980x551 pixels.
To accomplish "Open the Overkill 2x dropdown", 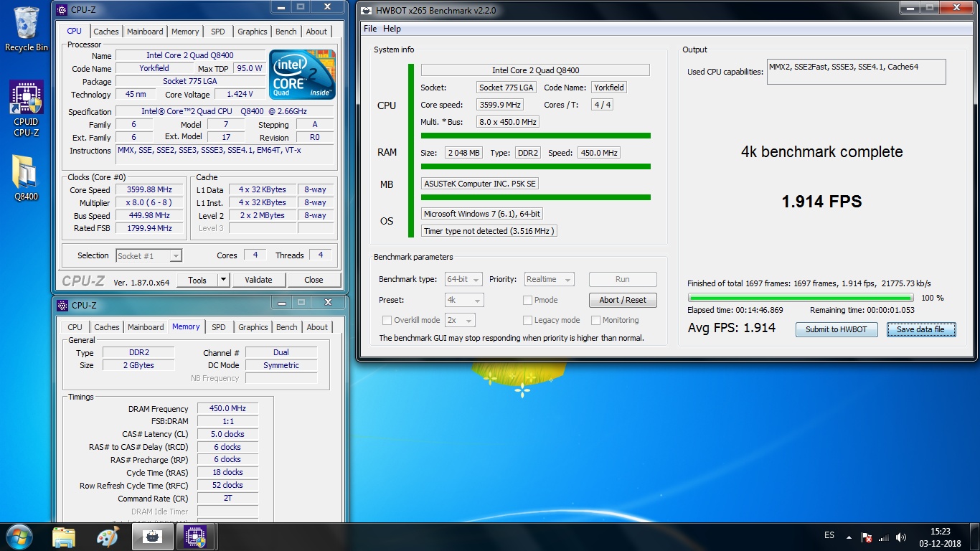I will pyautogui.click(x=460, y=320).
